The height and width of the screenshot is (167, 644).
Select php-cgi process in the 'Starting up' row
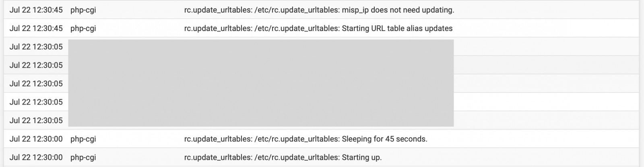[x=83, y=158]
